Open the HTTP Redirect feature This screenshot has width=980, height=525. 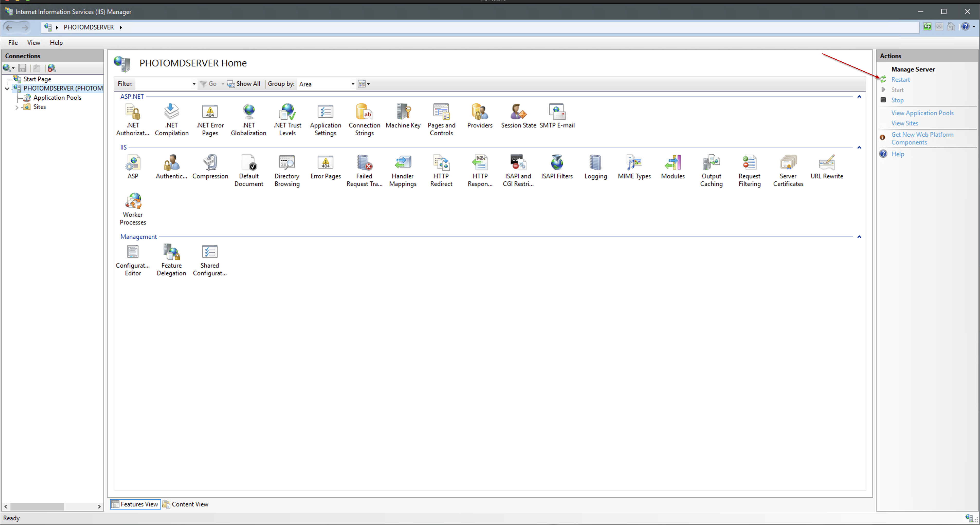(441, 170)
